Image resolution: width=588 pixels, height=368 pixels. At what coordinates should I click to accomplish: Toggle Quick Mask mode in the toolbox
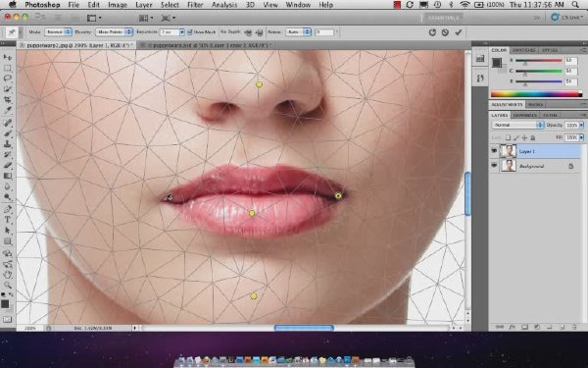pos(8,319)
